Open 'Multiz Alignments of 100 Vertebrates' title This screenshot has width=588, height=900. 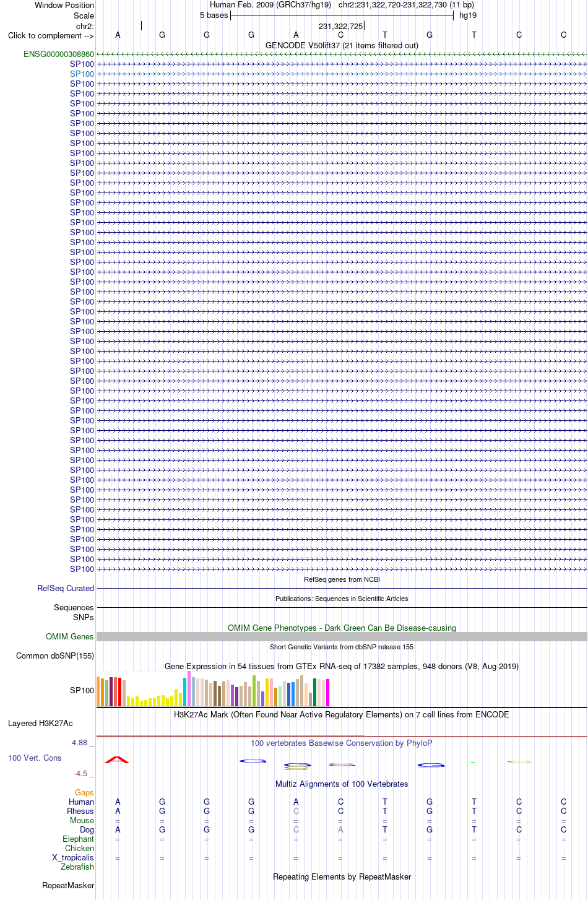[x=342, y=784]
